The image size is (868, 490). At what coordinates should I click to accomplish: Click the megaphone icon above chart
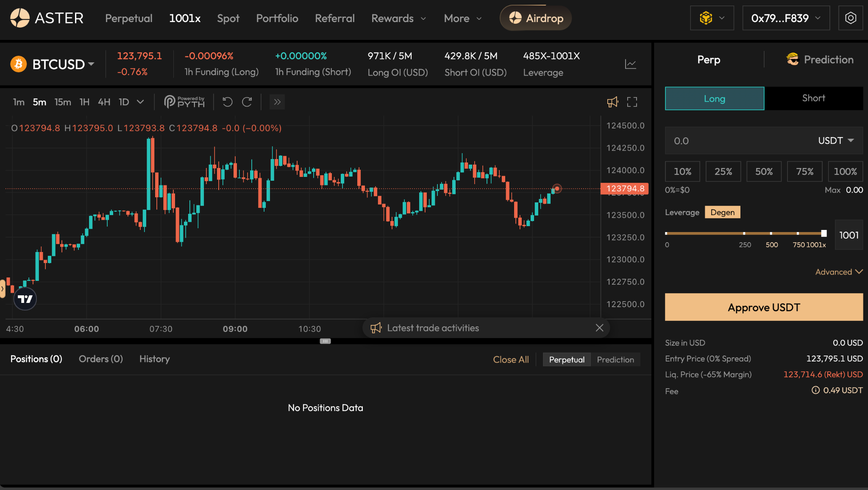612,102
